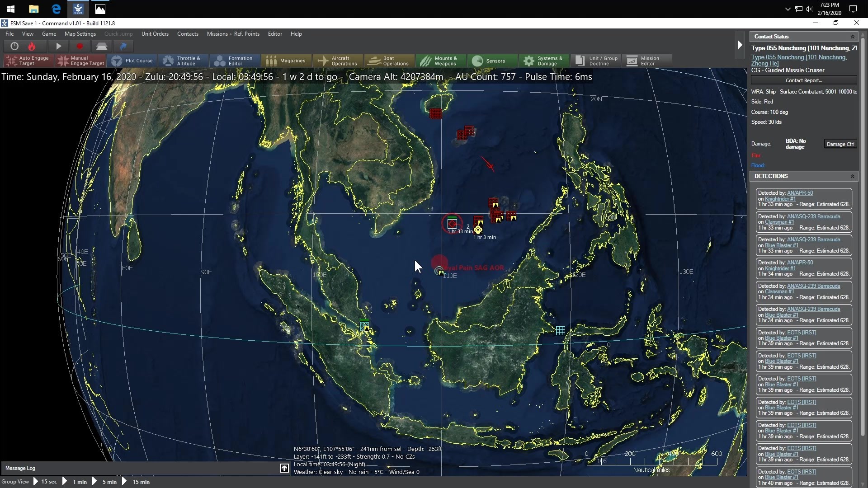Select the red aircraft contact on map
Viewport: 868px width, 488px height.
(489, 164)
